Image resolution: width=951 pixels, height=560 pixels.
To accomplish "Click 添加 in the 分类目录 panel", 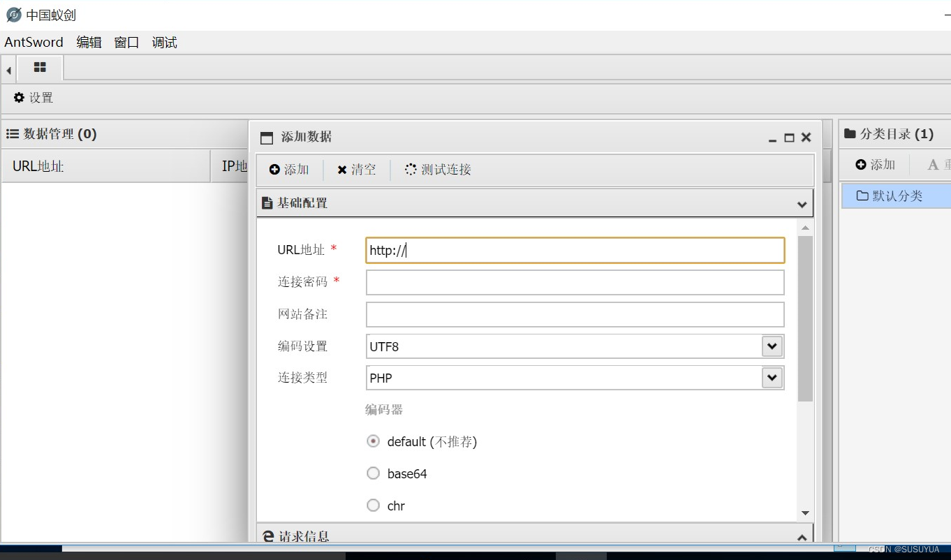I will (x=876, y=165).
